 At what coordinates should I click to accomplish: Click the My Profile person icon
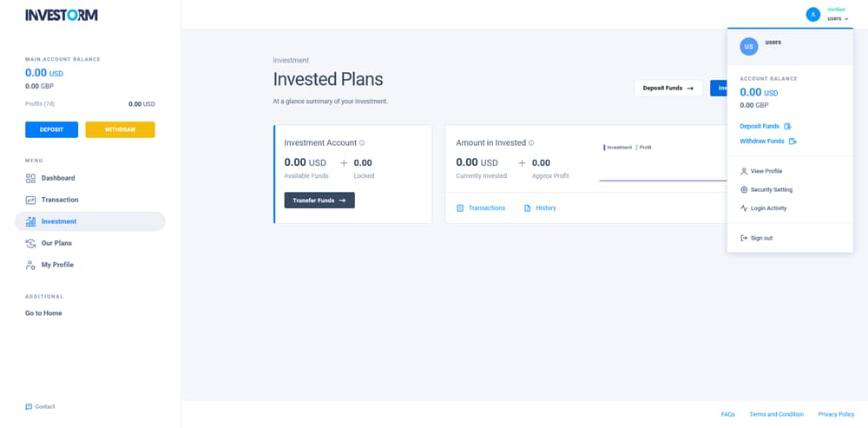click(31, 265)
